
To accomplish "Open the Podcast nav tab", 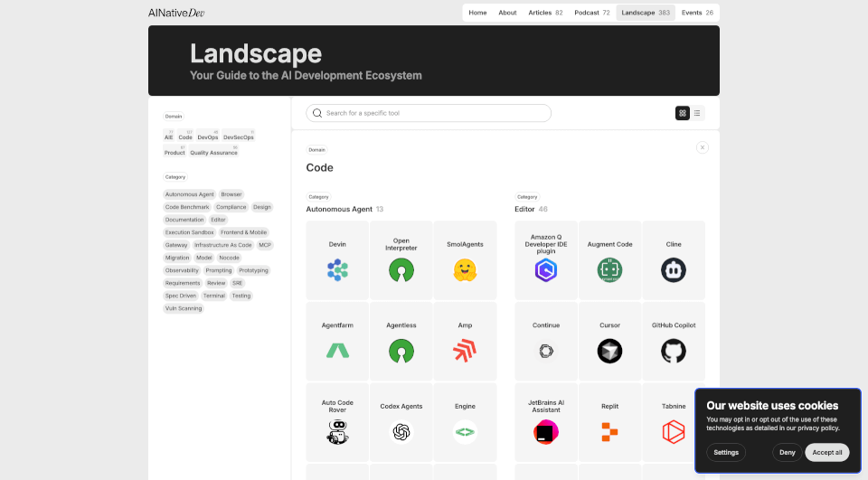I will [x=592, y=13].
